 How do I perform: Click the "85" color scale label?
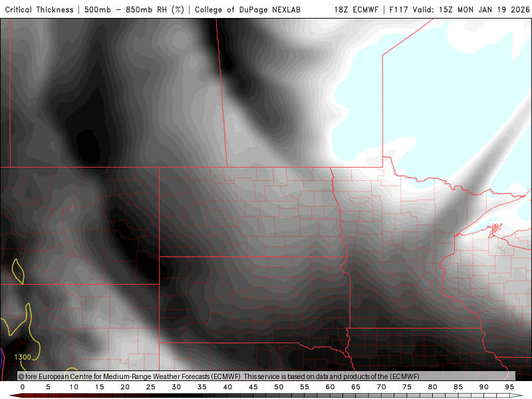(x=458, y=387)
